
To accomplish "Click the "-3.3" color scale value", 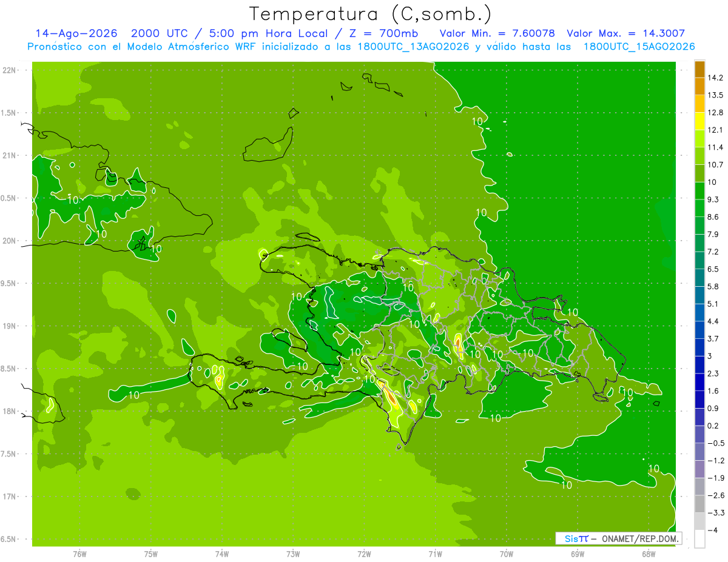I will [x=716, y=513].
